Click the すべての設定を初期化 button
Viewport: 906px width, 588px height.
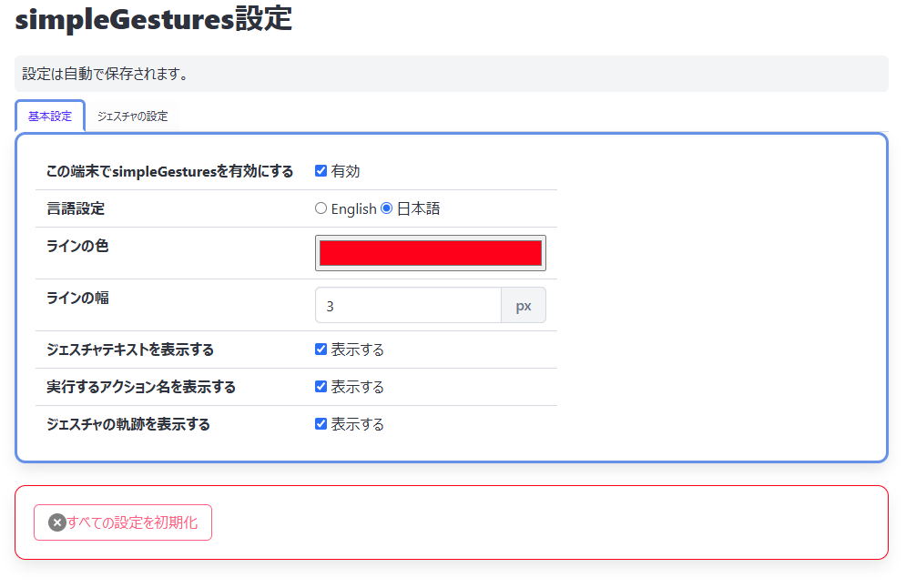(x=123, y=522)
